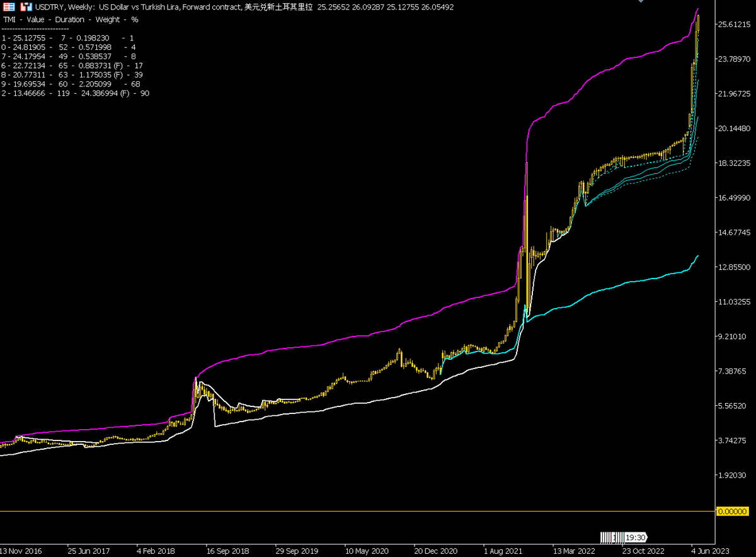This screenshot has width=756, height=557.
Task: Click the 14.67745 price scale label
Action: point(735,233)
